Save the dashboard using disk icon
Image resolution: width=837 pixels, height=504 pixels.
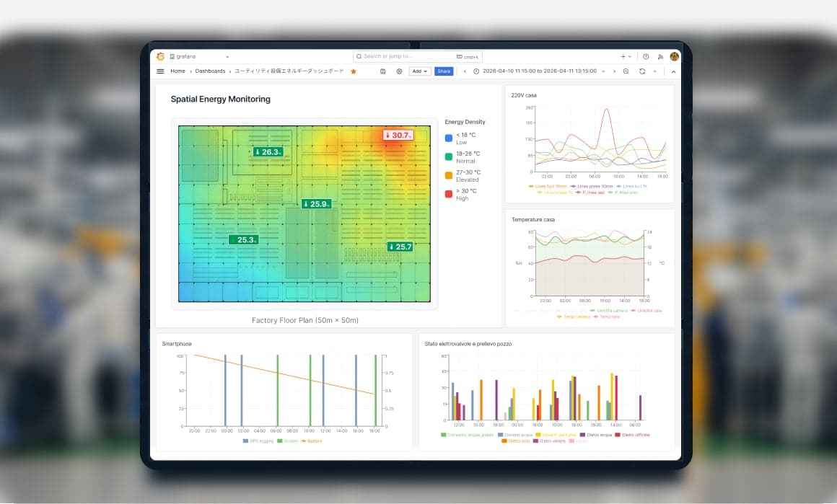(x=382, y=71)
